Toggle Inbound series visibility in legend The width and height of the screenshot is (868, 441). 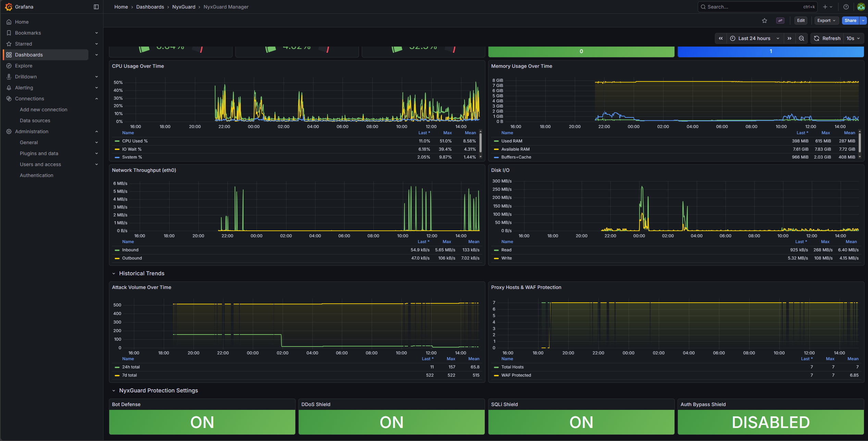tap(130, 250)
